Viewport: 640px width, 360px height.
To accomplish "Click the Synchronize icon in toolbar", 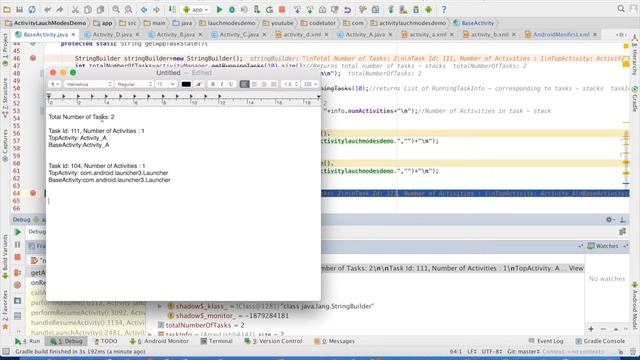I will click(x=31, y=9).
